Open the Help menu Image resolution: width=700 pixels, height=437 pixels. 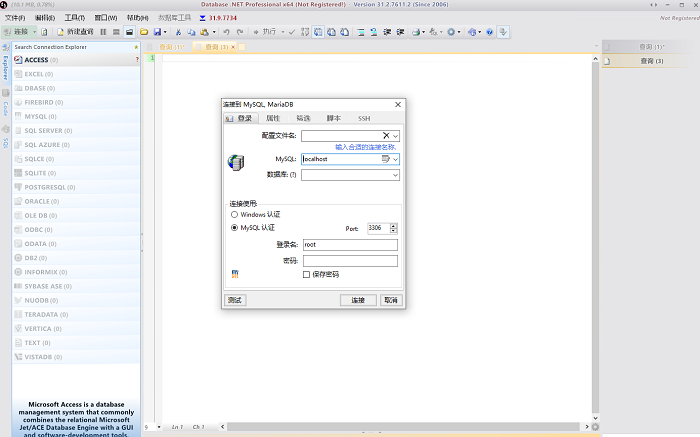[138, 18]
